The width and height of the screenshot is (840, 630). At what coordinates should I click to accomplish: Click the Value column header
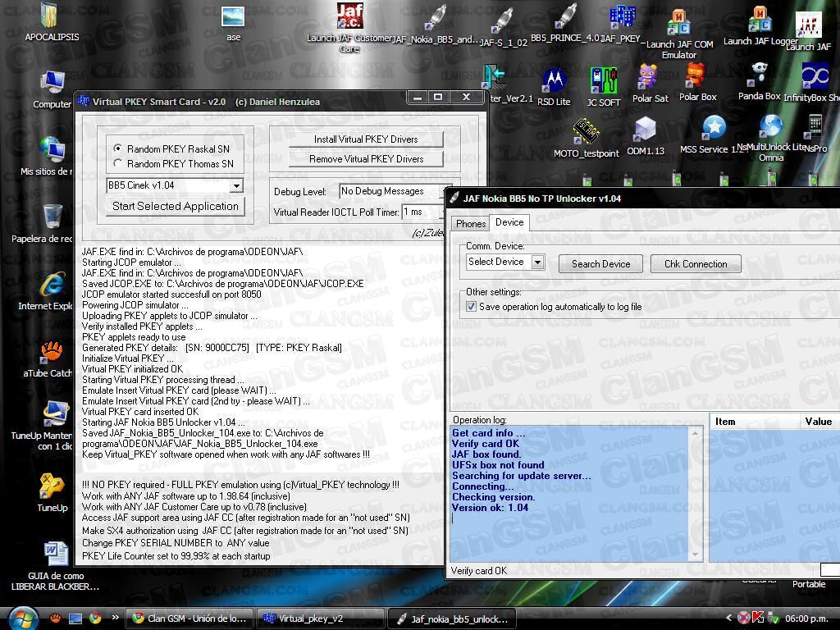(819, 422)
